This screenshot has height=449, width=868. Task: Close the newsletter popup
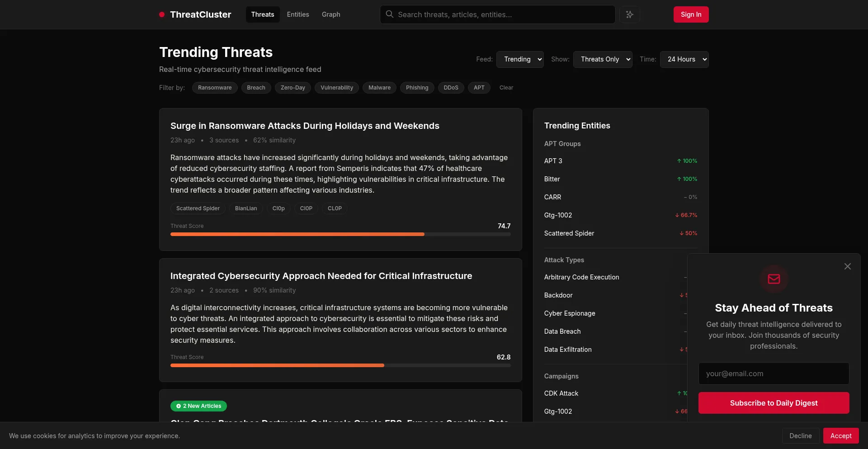[x=847, y=267]
